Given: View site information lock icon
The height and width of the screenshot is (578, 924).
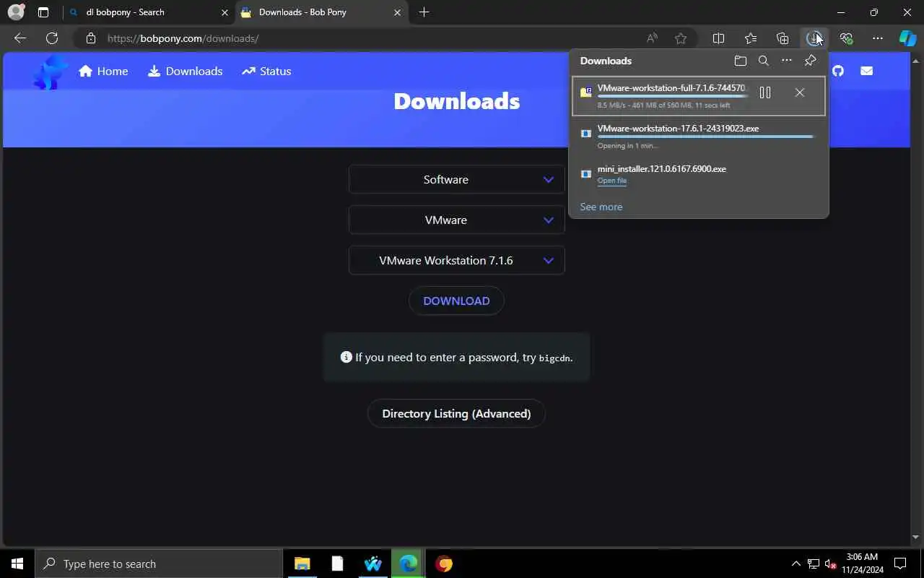Looking at the screenshot, I should click(90, 38).
